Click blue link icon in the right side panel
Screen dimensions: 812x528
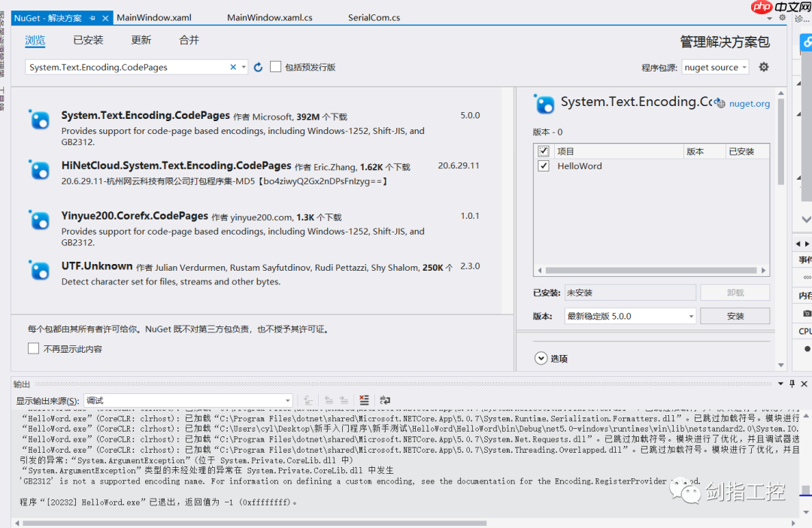tap(807, 42)
